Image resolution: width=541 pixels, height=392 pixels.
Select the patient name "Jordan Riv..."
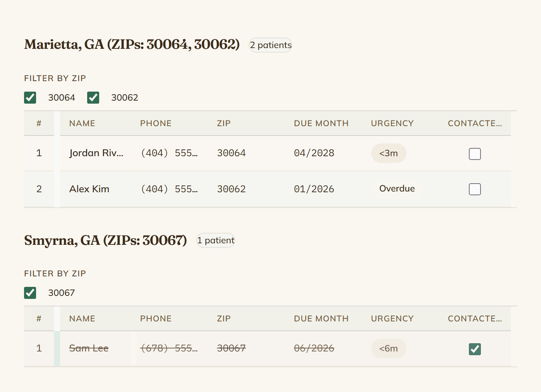[x=96, y=153]
